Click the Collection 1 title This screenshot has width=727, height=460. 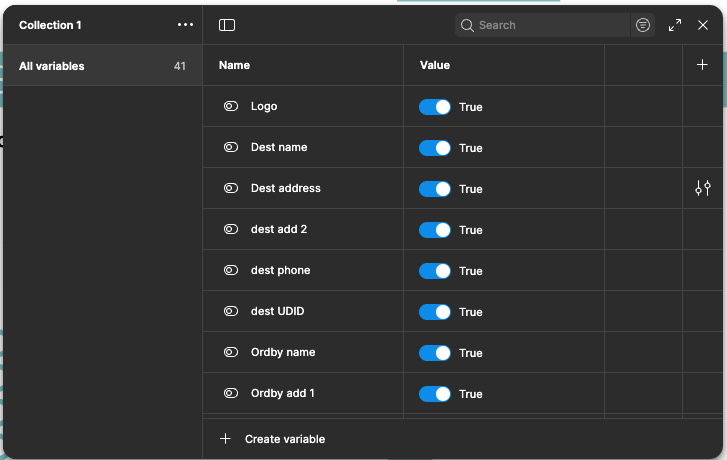coord(50,25)
